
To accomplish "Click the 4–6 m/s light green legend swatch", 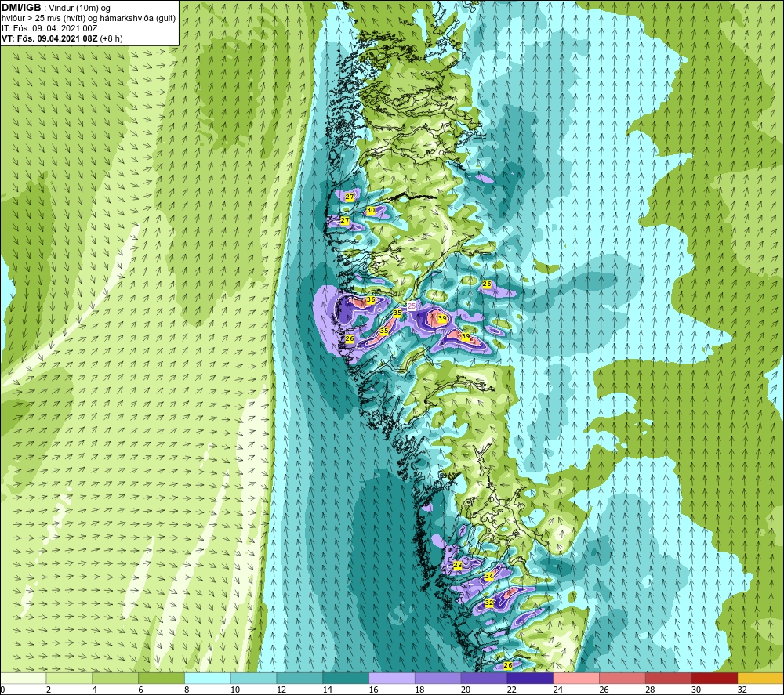I will (115, 679).
